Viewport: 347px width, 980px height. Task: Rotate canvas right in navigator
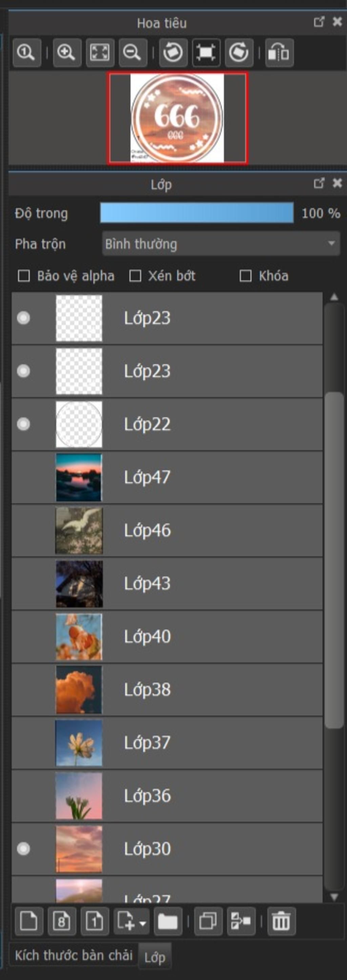coord(239,53)
